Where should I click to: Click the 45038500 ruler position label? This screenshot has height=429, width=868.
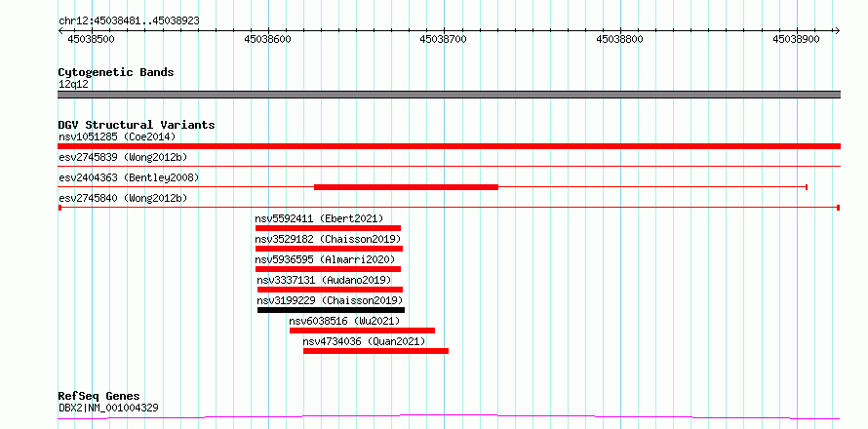[91, 39]
